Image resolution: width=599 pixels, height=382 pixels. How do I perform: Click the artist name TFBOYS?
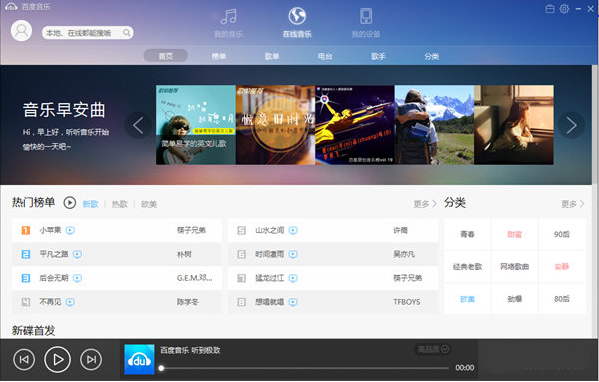tap(407, 302)
